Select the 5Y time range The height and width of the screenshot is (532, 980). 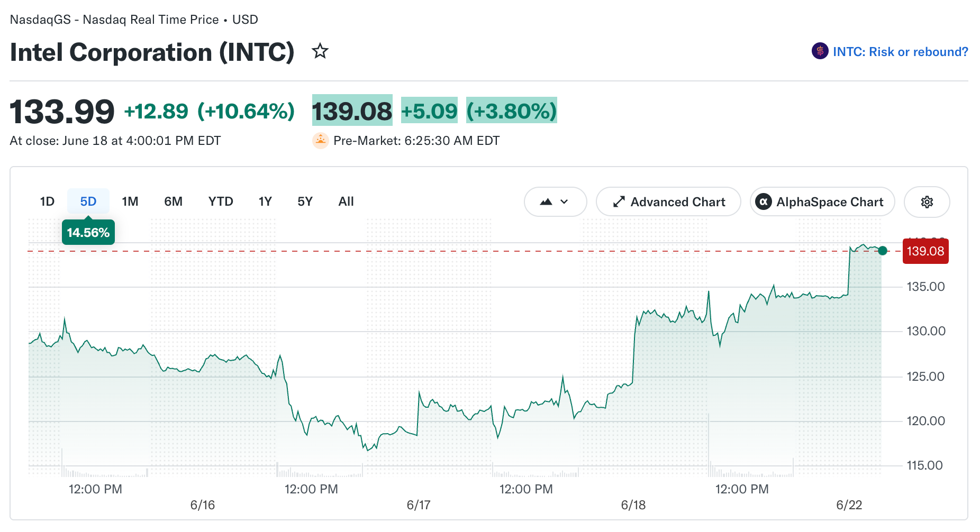(305, 201)
